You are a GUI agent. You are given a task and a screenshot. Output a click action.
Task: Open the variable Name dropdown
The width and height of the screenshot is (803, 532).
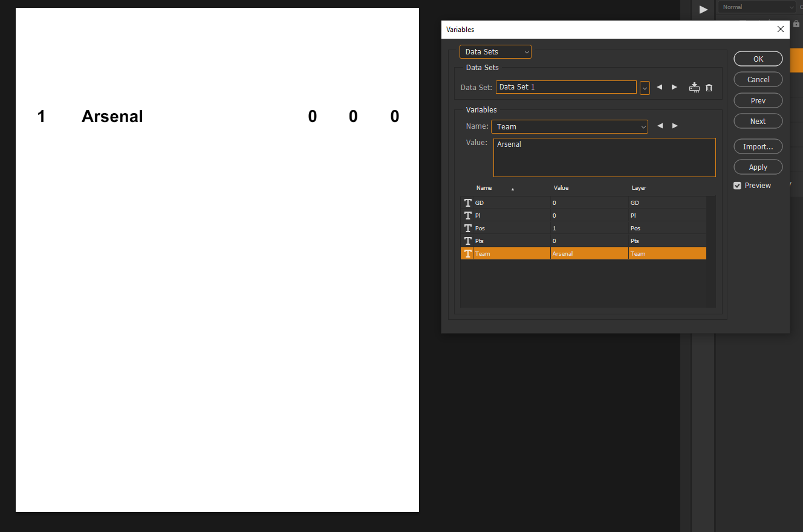click(x=569, y=126)
